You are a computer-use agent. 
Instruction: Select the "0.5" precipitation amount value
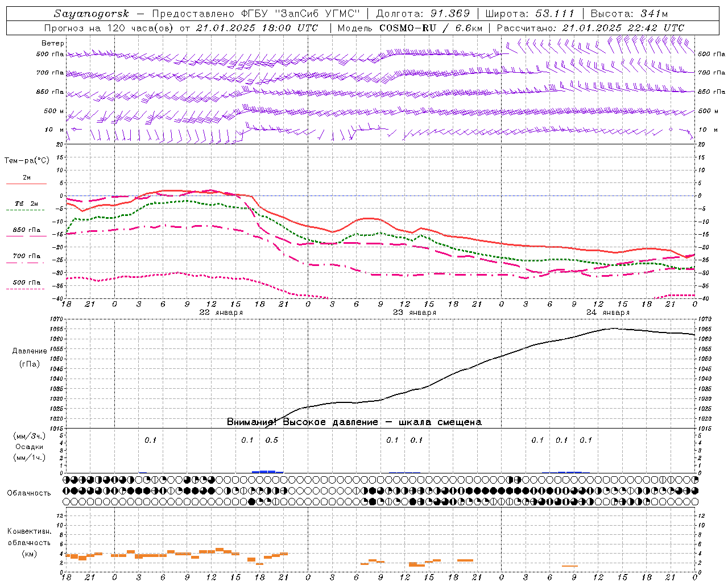point(272,440)
